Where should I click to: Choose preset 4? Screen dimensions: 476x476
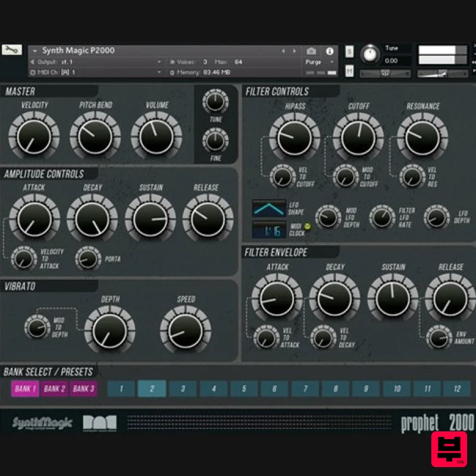(214, 389)
